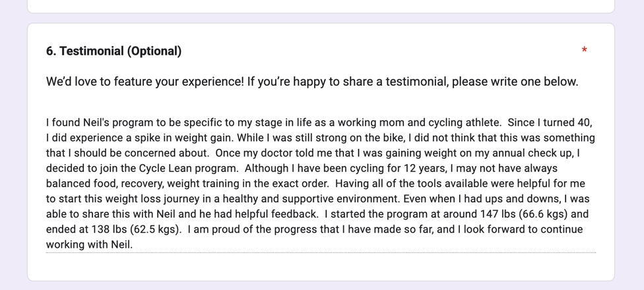
Task: Click the previous question card at the top
Action: click(321, 5)
